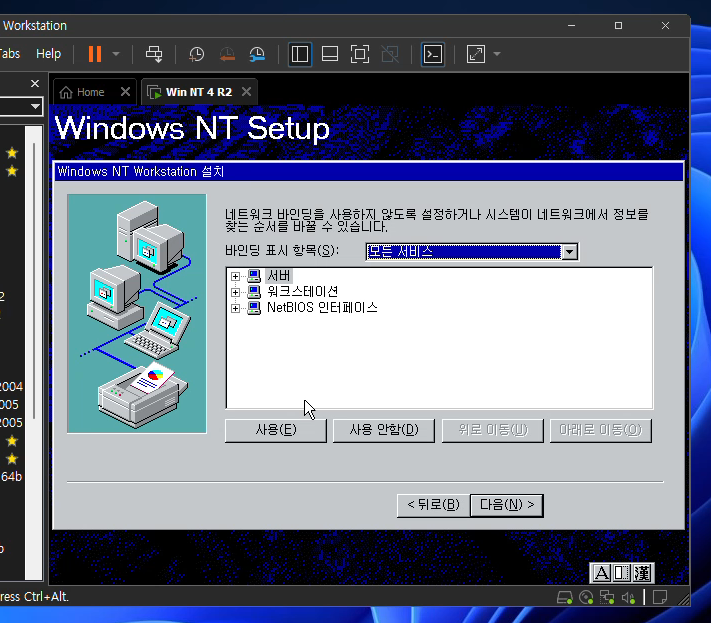Click the orange Pause virtual machine button
The width and height of the screenshot is (711, 623).
[x=95, y=54]
